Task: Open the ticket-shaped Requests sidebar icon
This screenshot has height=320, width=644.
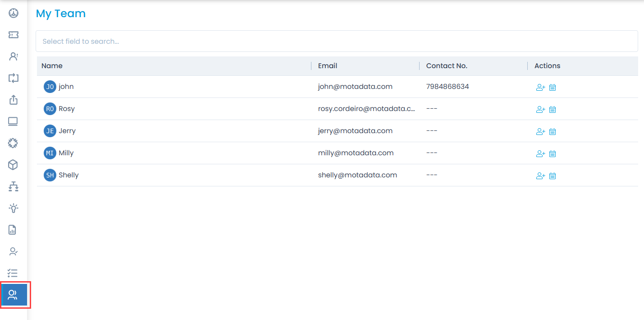Action: click(x=14, y=35)
